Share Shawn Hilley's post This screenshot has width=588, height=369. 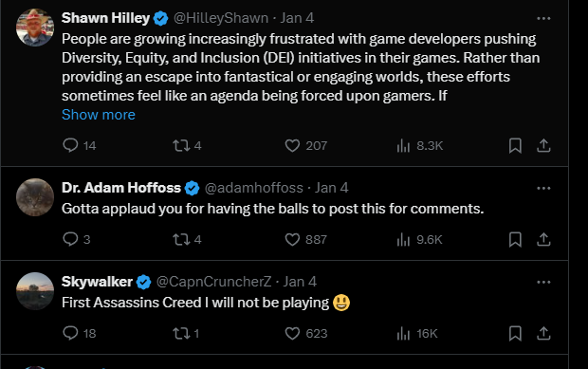(x=543, y=145)
